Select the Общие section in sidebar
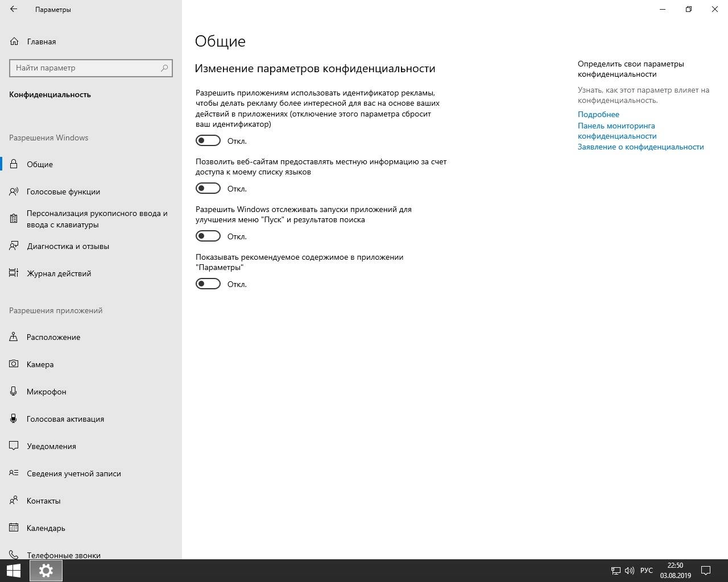 pyautogui.click(x=91, y=164)
